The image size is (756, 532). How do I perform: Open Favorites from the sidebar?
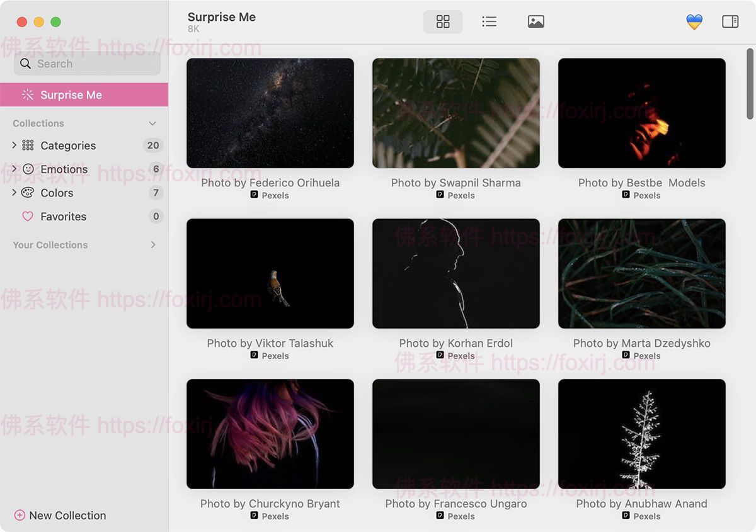tap(63, 216)
